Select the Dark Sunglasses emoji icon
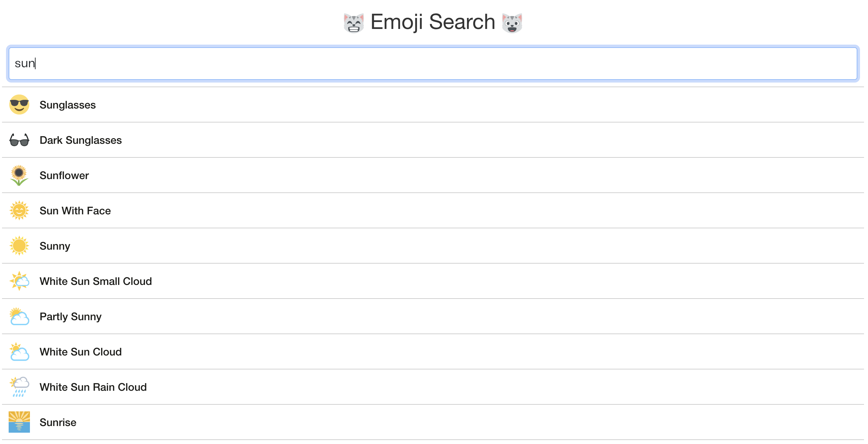 coord(19,140)
